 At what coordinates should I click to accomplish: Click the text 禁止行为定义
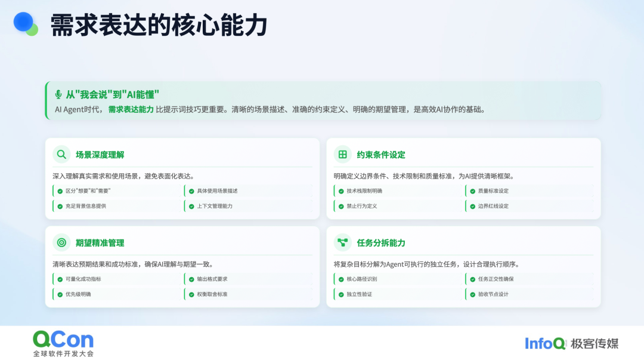tap(362, 206)
